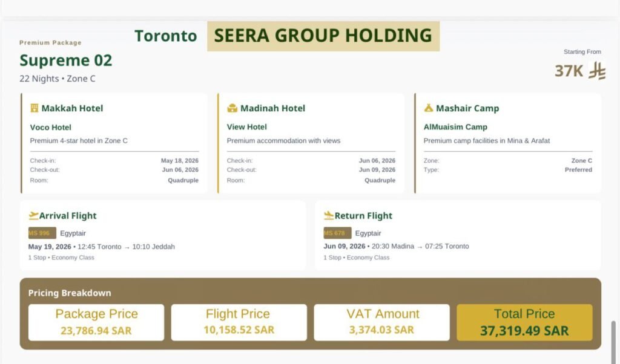This screenshot has height=364, width=620.
Task: Click the SEERA GROUP HOLDING banner
Action: 323,36
